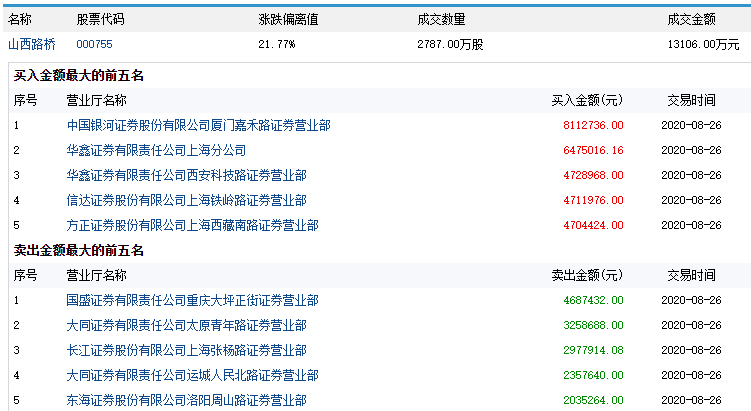Open 方正证券上海西藏南路证券营业部 link
The image size is (751, 411).
[193, 225]
